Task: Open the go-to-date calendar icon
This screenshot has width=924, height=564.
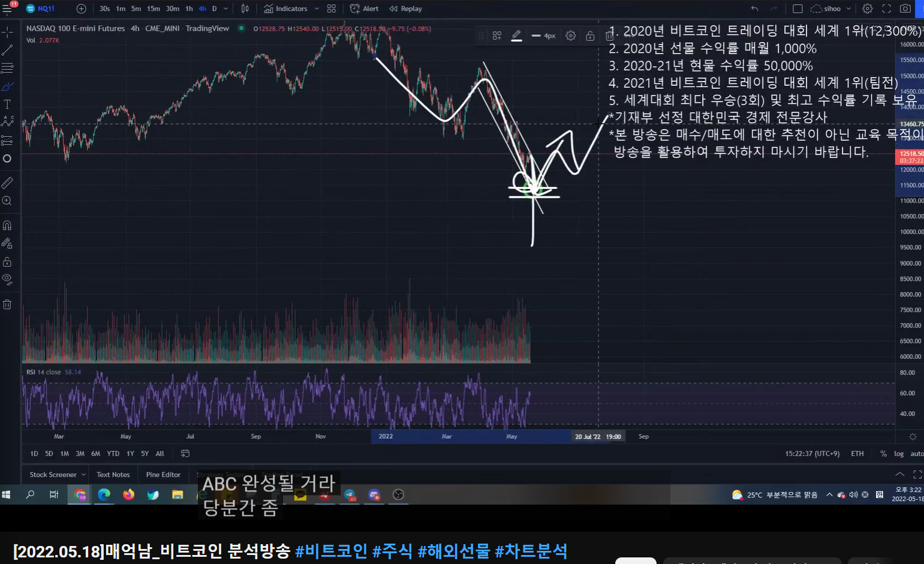Action: 185,454
